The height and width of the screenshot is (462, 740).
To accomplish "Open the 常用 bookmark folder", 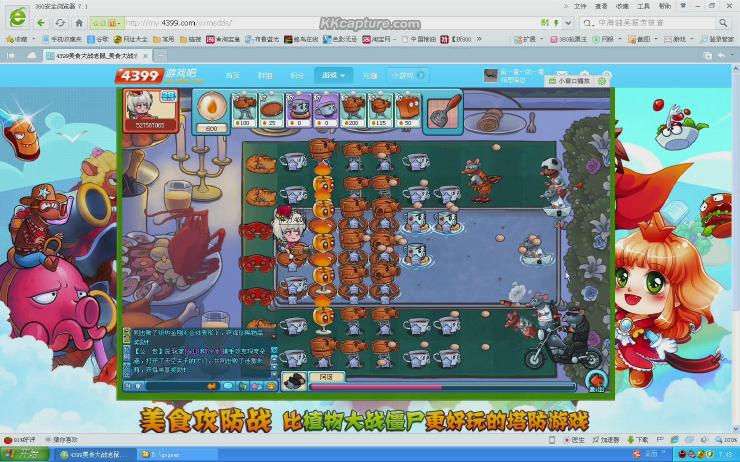I will coord(164,39).
